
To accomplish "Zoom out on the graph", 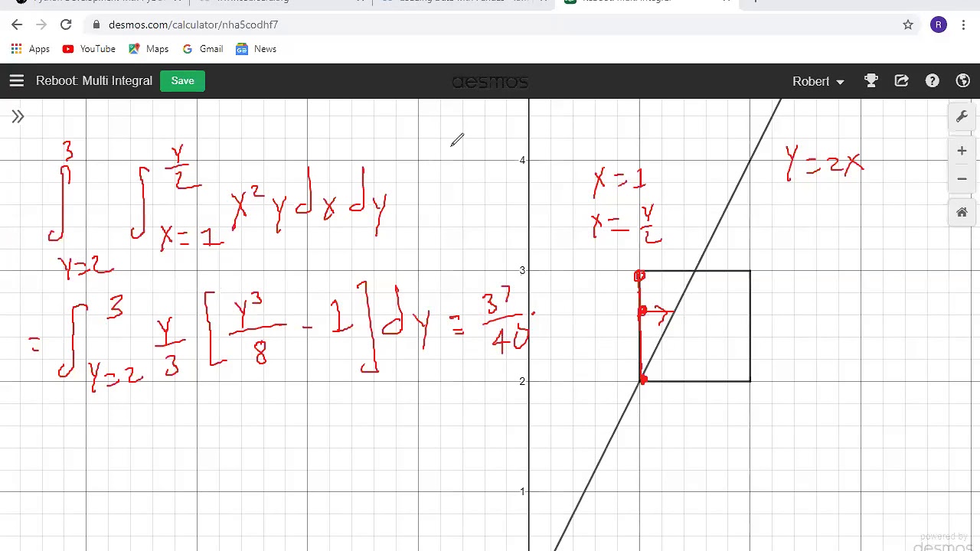I will click(962, 178).
